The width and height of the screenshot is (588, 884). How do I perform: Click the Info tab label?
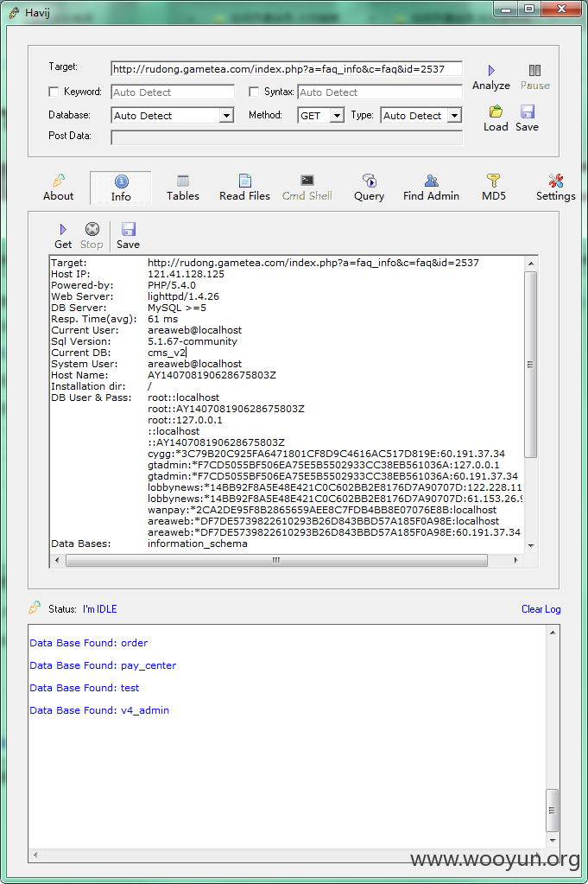(x=121, y=196)
